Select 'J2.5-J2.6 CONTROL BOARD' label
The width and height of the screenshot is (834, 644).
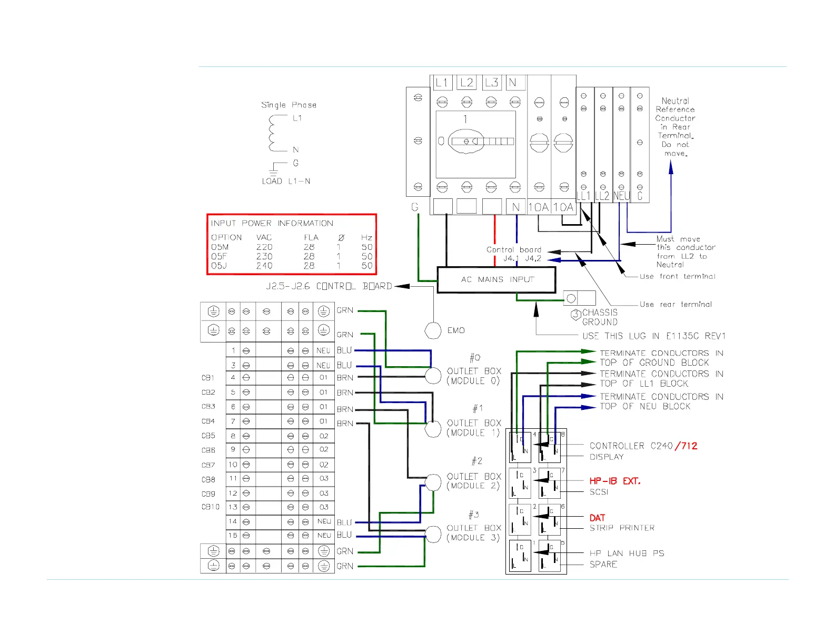[x=329, y=286]
